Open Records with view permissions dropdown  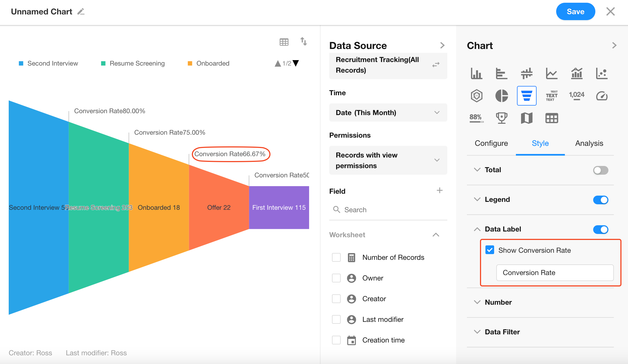[388, 160]
